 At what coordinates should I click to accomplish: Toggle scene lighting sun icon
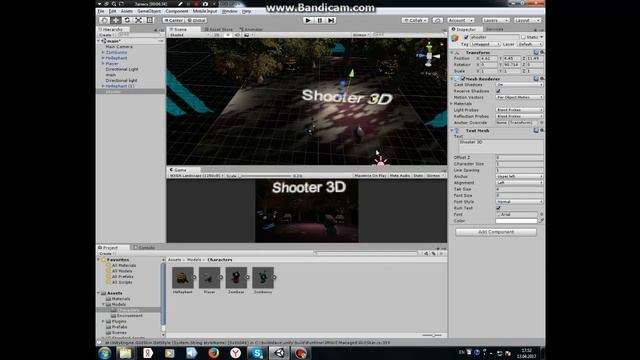point(228,35)
